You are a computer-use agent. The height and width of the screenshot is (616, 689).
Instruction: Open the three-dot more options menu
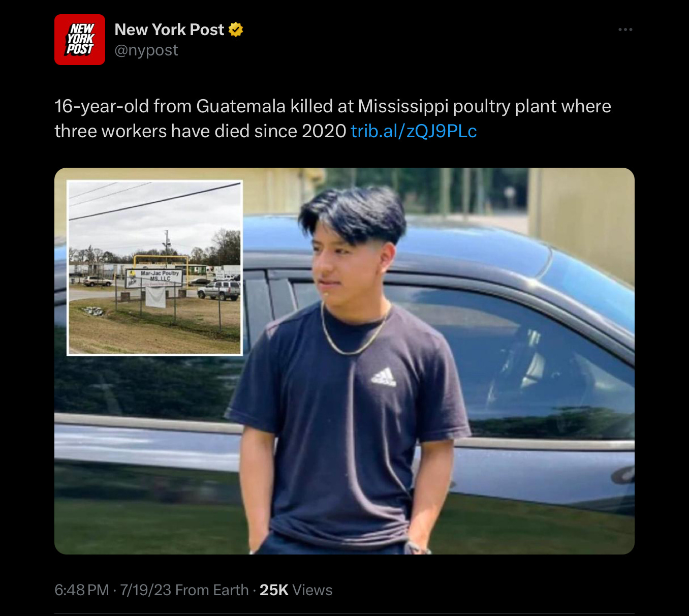625,29
